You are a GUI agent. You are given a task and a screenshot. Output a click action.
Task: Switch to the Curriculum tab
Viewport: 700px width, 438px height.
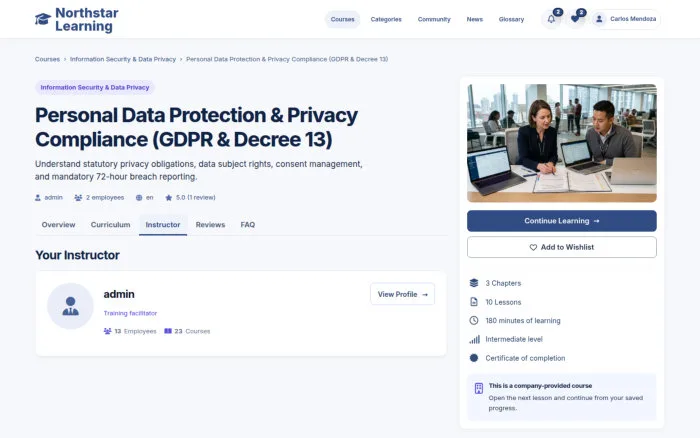coord(110,225)
